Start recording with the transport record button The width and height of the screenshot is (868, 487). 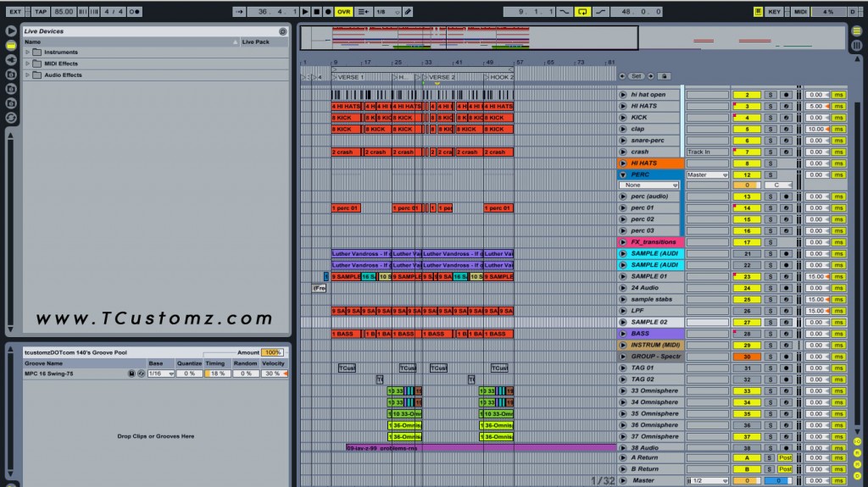[328, 11]
